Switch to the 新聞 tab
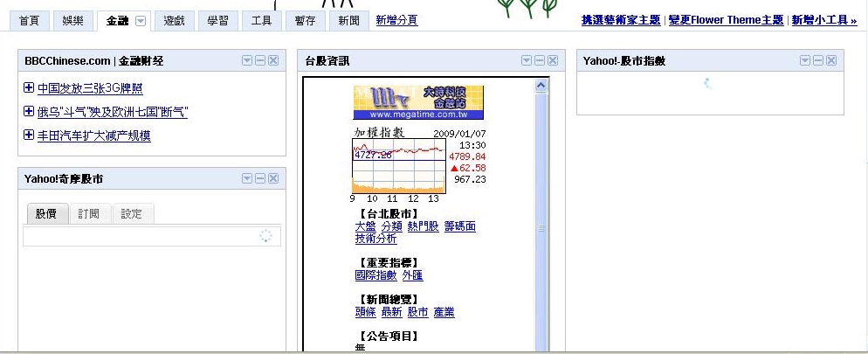Viewport: 868px width, 354px height. pos(348,21)
